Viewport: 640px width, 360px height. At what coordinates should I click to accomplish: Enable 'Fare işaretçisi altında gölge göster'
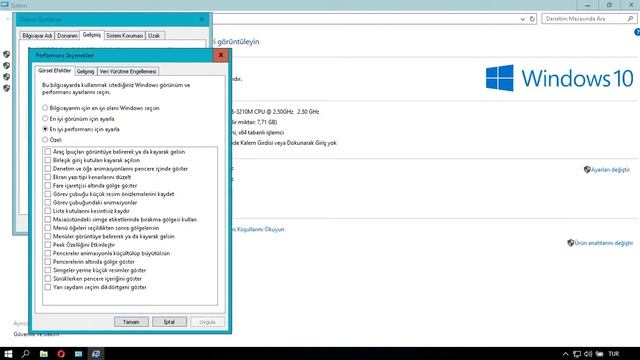tap(48, 185)
